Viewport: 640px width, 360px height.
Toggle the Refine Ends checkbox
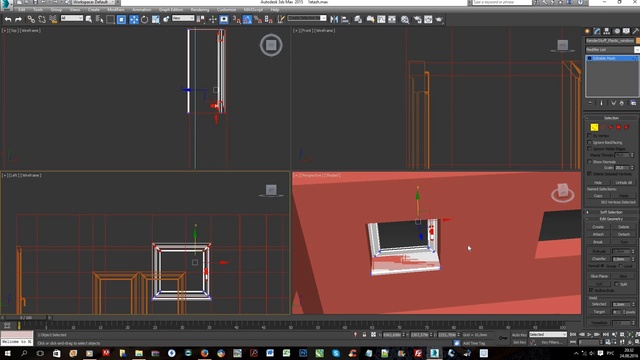coord(591,290)
